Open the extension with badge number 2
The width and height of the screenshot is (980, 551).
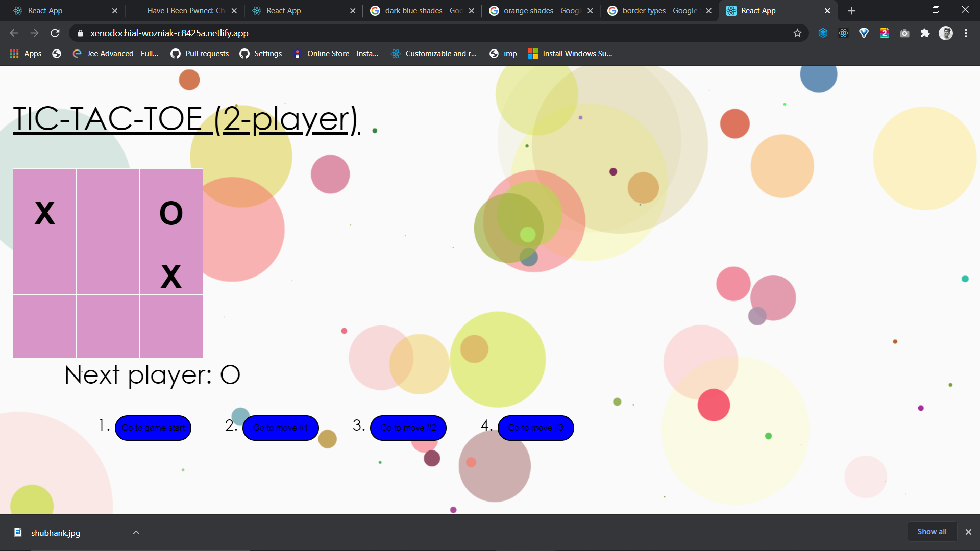tap(884, 33)
